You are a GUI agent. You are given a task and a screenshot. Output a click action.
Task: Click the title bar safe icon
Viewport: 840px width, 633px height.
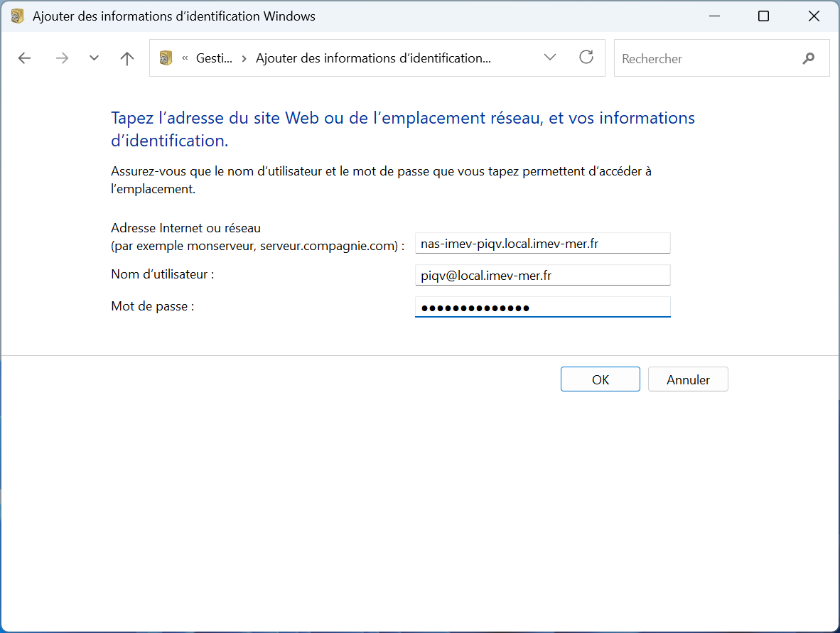point(18,16)
